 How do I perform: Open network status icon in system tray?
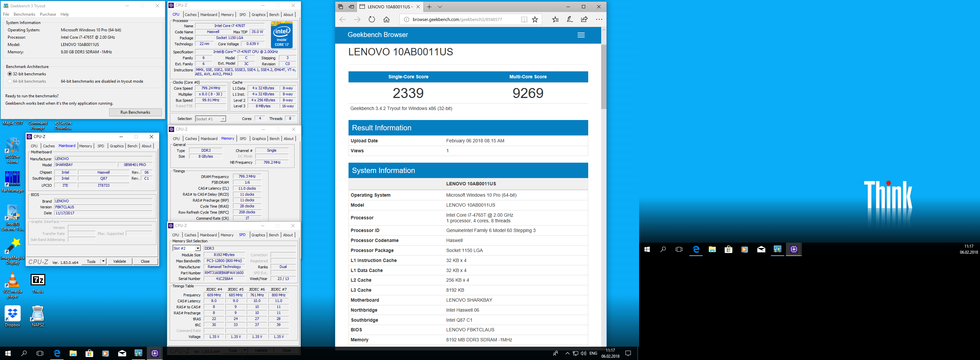coord(576,353)
